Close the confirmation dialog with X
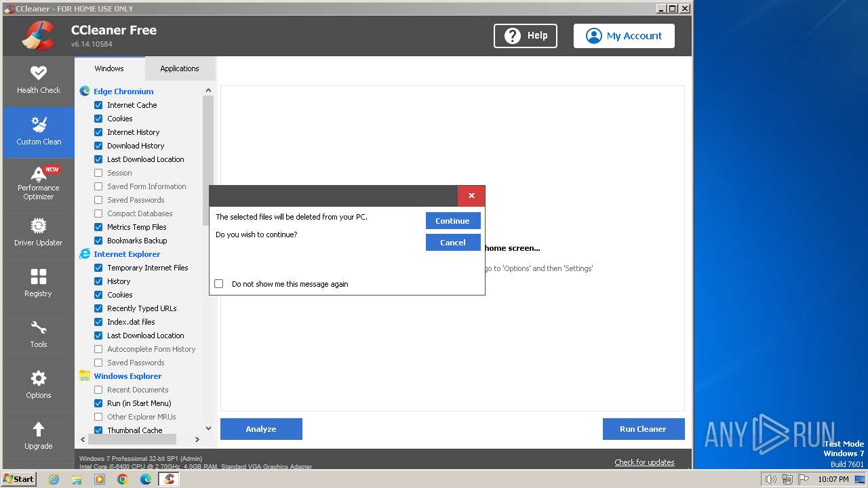 [x=471, y=196]
